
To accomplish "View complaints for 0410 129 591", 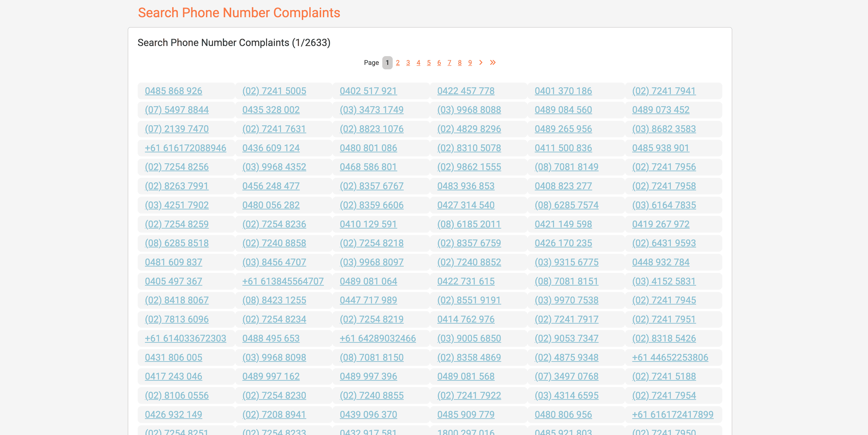I will point(368,224).
